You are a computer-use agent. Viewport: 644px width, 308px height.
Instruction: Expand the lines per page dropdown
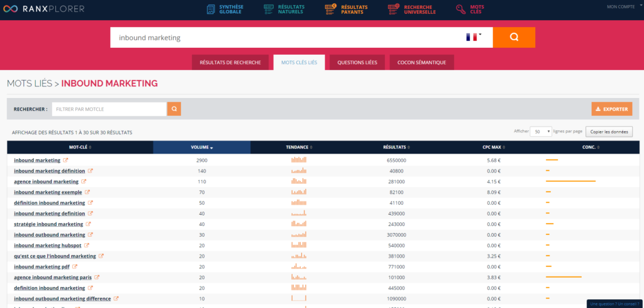click(541, 132)
